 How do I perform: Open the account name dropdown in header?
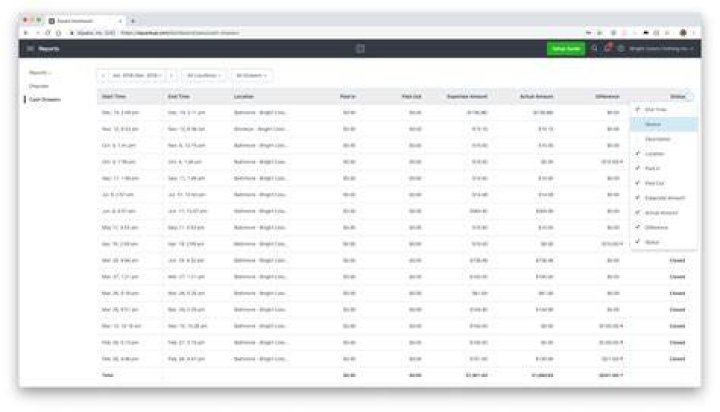pos(661,49)
